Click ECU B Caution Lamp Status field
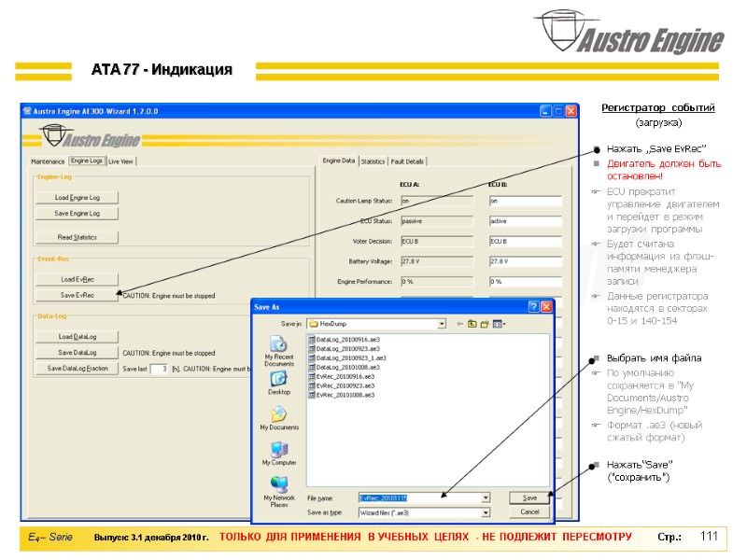Viewport: 747px width, 560px height. click(x=526, y=201)
